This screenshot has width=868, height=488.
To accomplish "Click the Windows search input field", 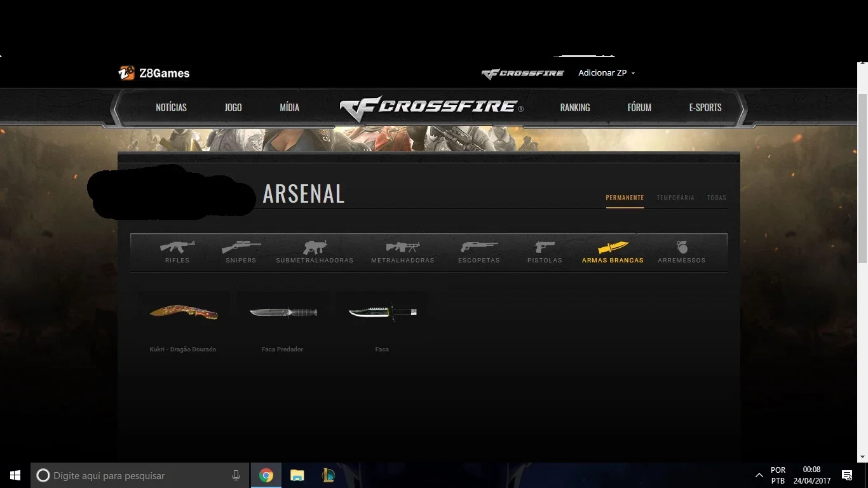I will [140, 475].
